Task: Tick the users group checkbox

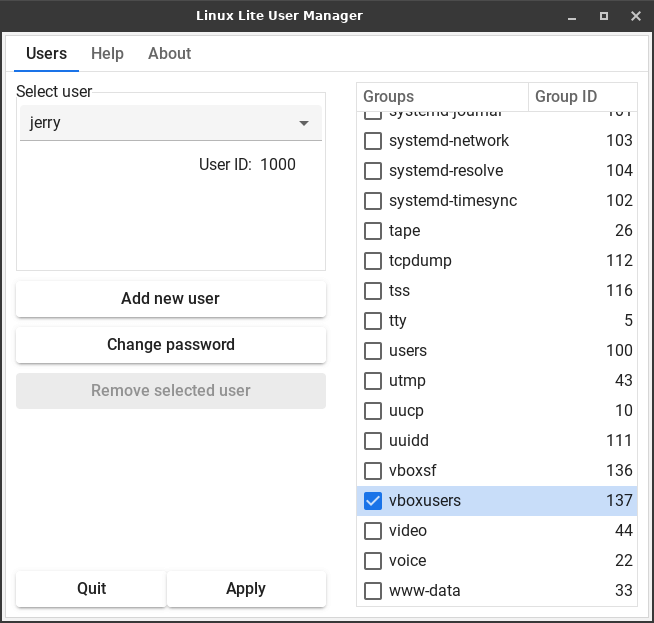Action: pos(373,351)
